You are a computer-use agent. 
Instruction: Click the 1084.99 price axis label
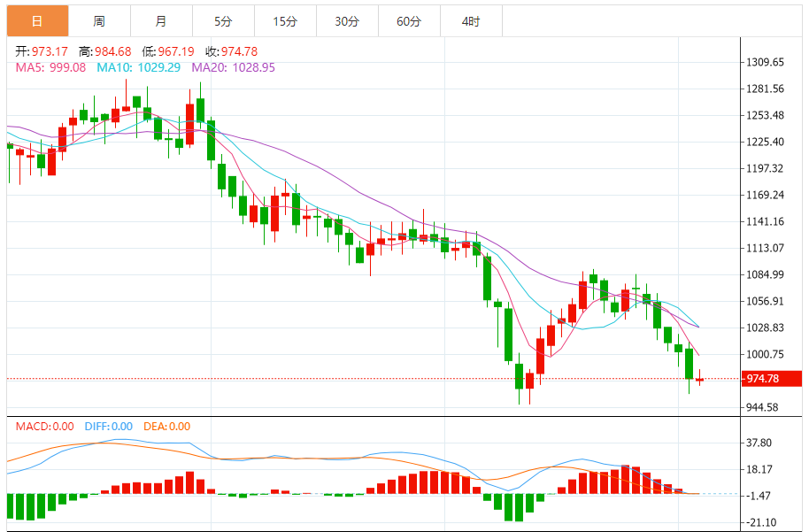(x=765, y=274)
